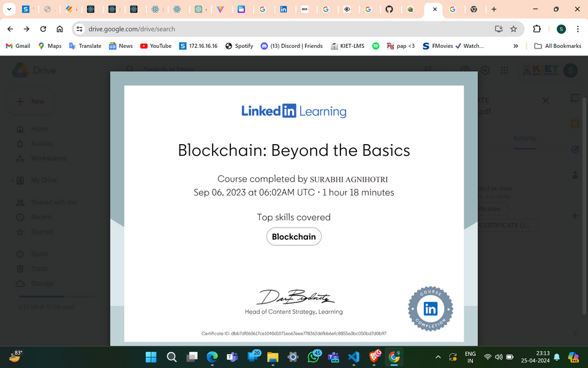Open the Extensions puzzle icon
This screenshot has height=368, width=588.
point(537,29)
